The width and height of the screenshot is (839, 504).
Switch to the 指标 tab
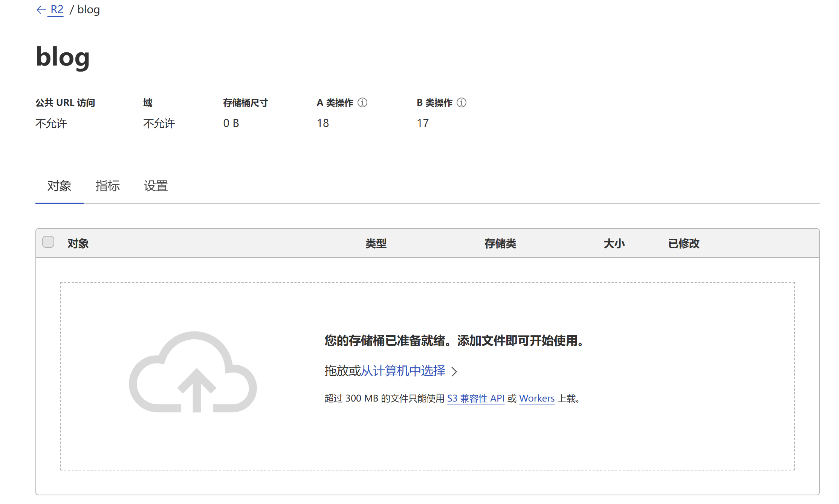point(107,186)
